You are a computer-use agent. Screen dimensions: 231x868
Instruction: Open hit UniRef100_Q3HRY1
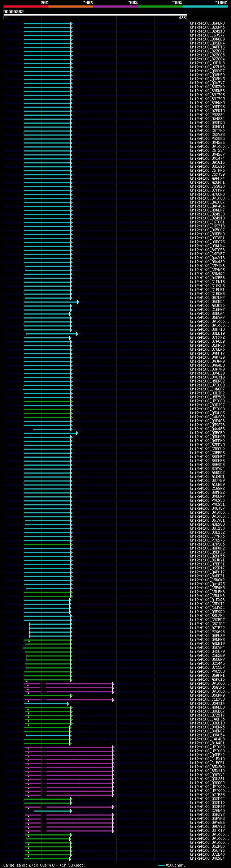[207, 127]
